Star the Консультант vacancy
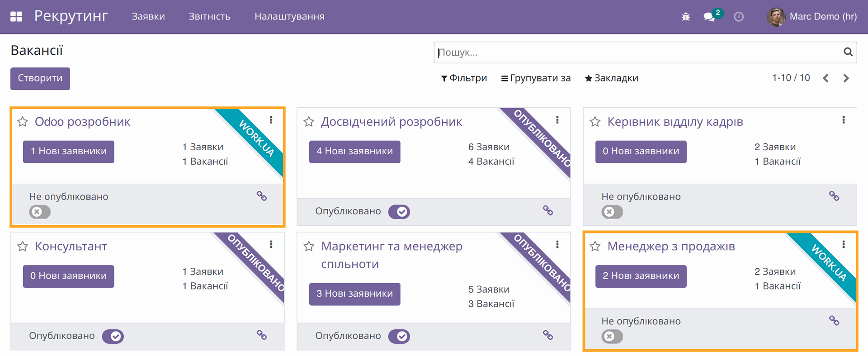This screenshot has width=868, height=356. tap(23, 247)
